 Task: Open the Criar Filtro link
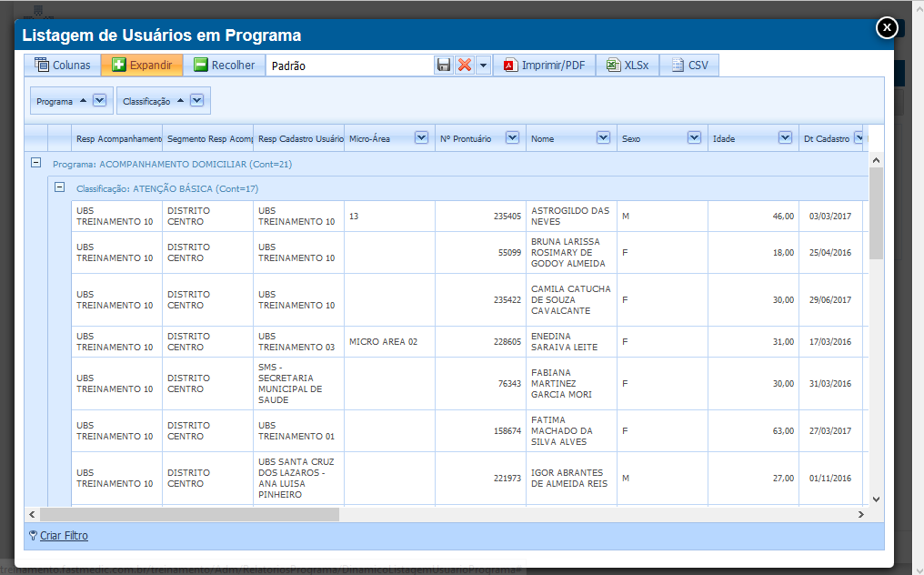pyautogui.click(x=64, y=536)
